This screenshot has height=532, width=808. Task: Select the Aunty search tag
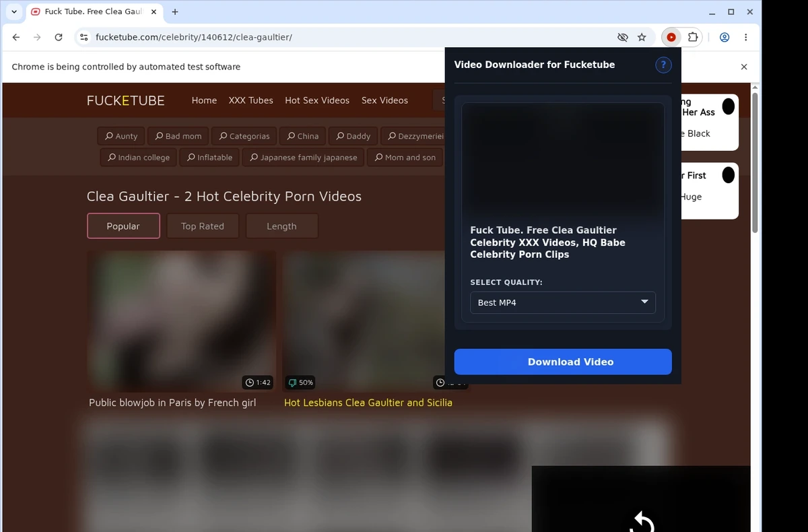tap(121, 136)
